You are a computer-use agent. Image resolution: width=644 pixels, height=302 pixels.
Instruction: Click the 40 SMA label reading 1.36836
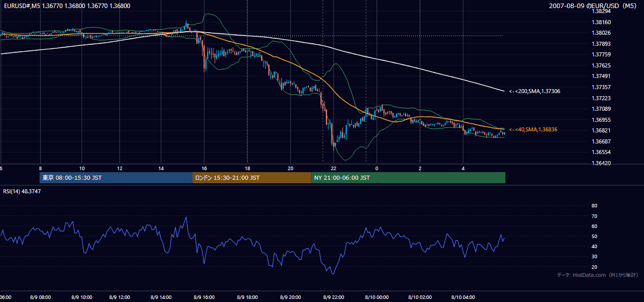533,130
